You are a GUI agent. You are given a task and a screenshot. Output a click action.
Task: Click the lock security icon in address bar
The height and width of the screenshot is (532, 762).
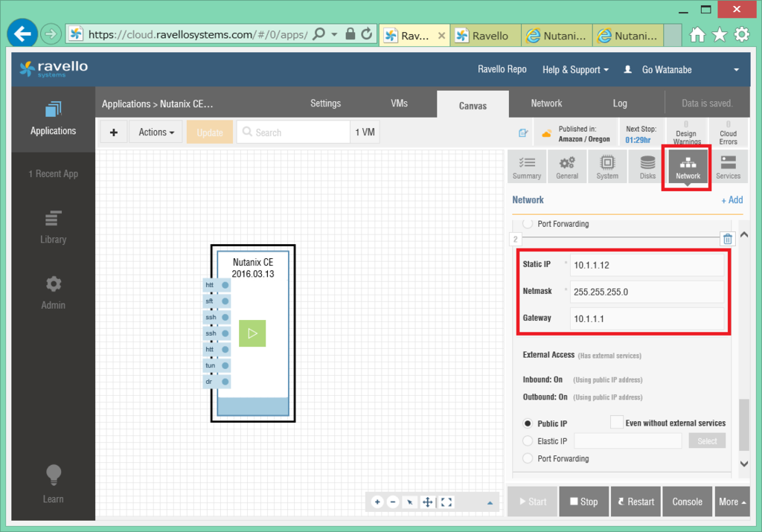coord(350,34)
